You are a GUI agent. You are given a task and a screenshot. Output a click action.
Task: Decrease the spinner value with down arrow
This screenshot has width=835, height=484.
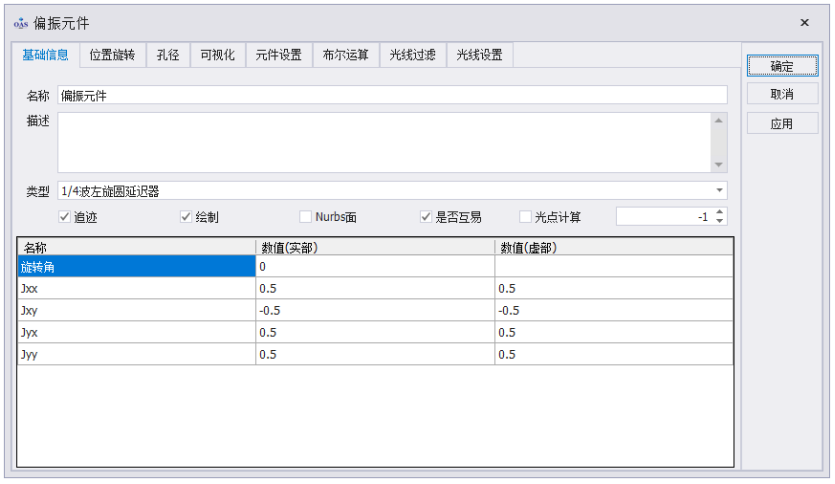pyautogui.click(x=719, y=221)
